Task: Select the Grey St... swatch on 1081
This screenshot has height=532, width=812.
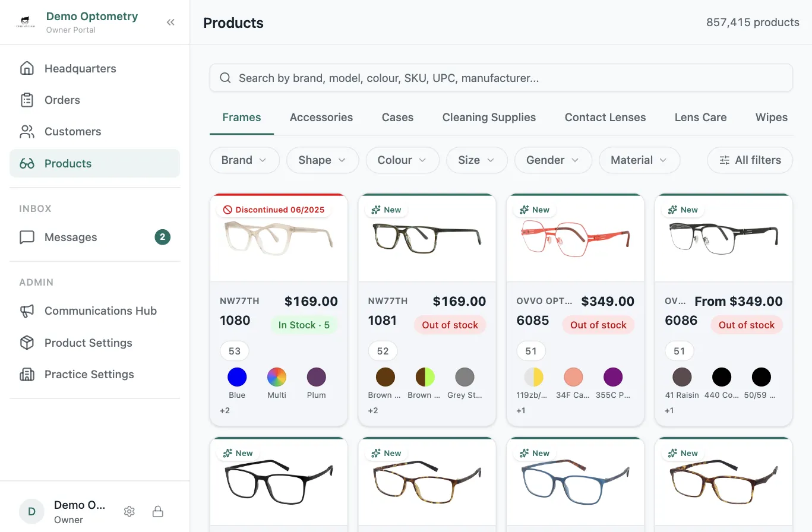Action: (x=465, y=376)
